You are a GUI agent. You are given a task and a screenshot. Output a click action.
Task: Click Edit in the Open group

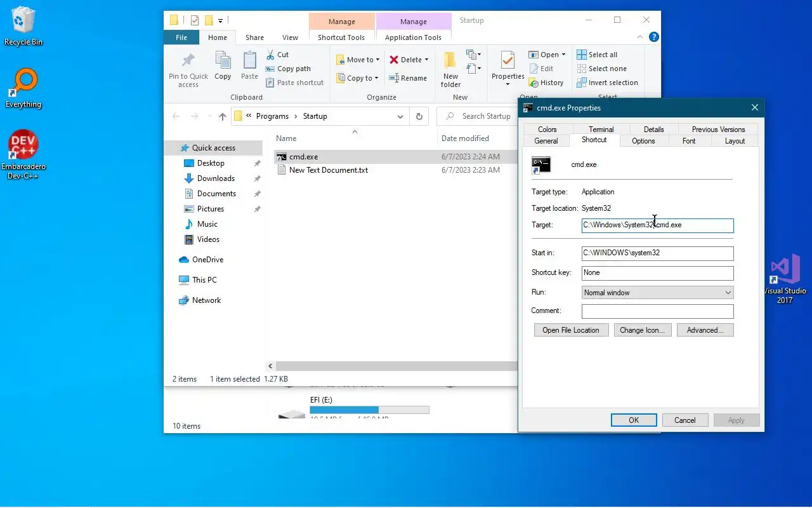click(541, 69)
